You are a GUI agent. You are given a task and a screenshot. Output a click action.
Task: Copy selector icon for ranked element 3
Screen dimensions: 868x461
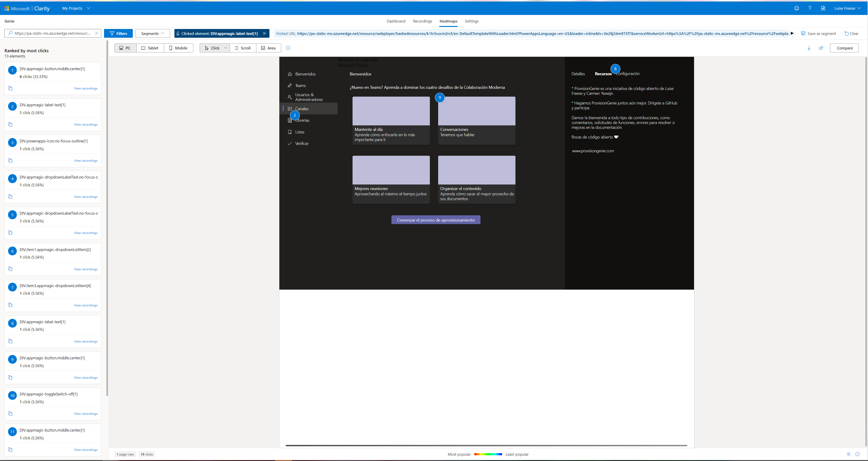pos(10,160)
